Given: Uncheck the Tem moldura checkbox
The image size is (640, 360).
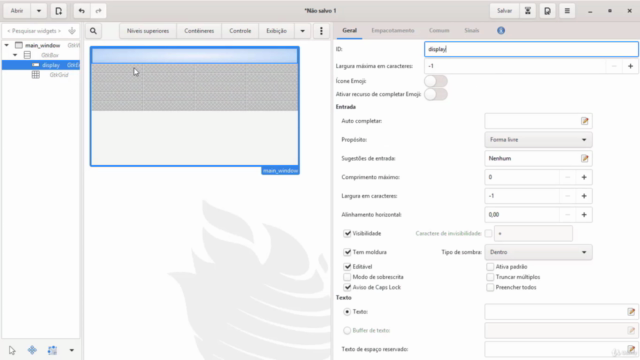Looking at the screenshot, I should [x=347, y=252].
